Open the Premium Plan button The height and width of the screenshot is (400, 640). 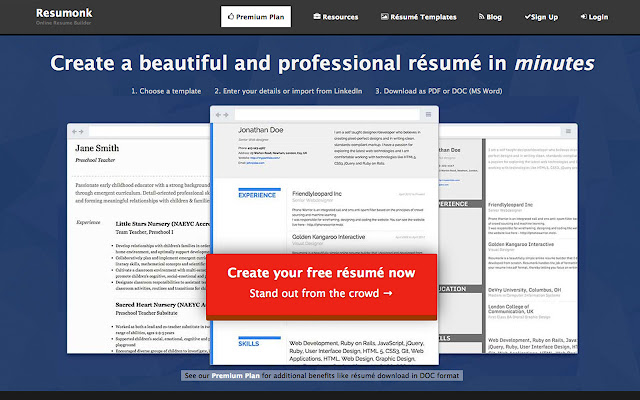[256, 16]
